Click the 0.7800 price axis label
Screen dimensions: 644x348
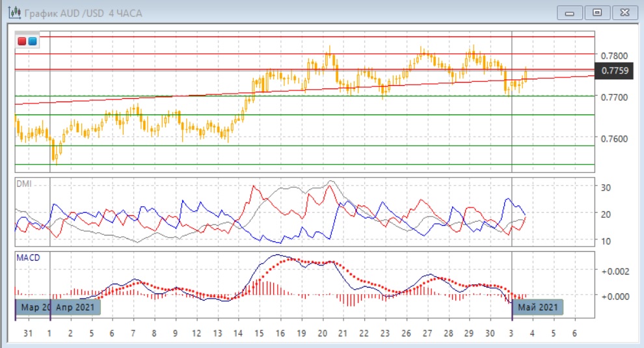click(615, 55)
